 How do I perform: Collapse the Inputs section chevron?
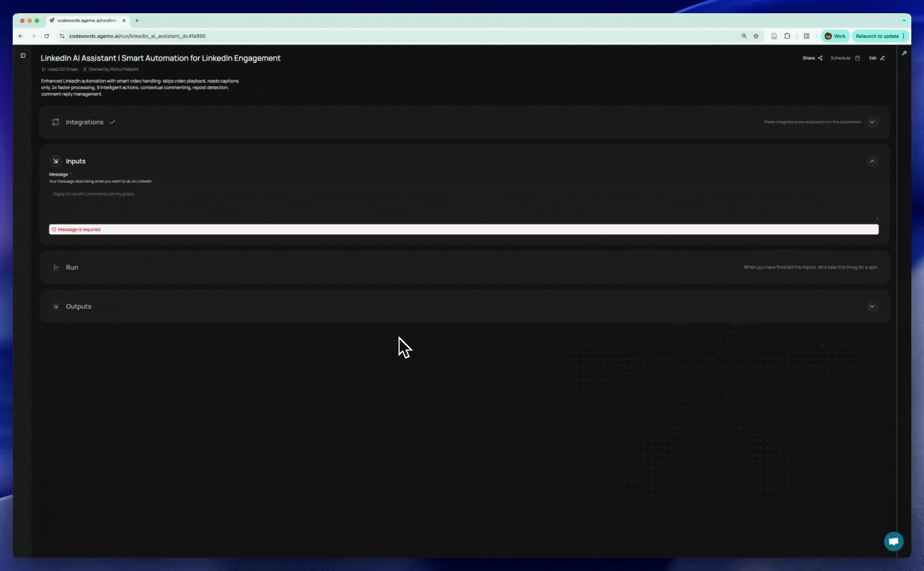pos(872,161)
